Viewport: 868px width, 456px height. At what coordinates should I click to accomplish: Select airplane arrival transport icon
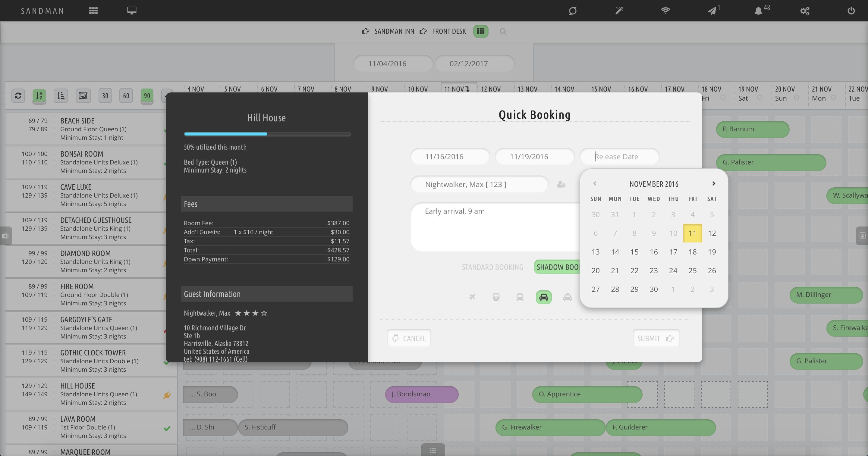[x=472, y=297]
